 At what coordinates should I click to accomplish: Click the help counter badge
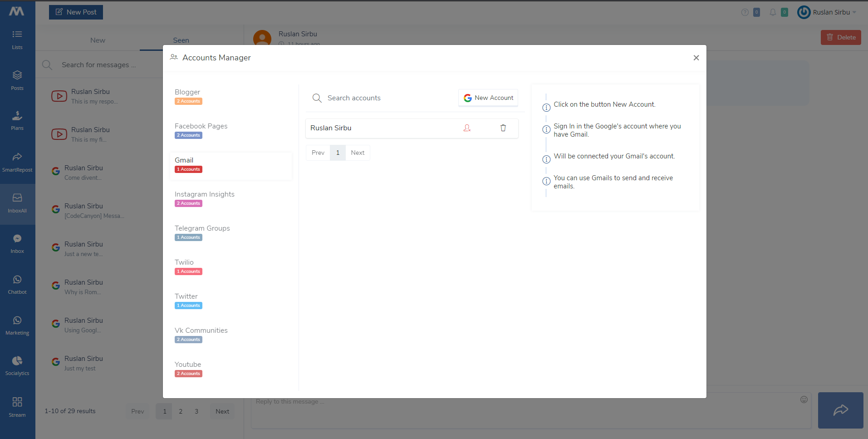756,12
